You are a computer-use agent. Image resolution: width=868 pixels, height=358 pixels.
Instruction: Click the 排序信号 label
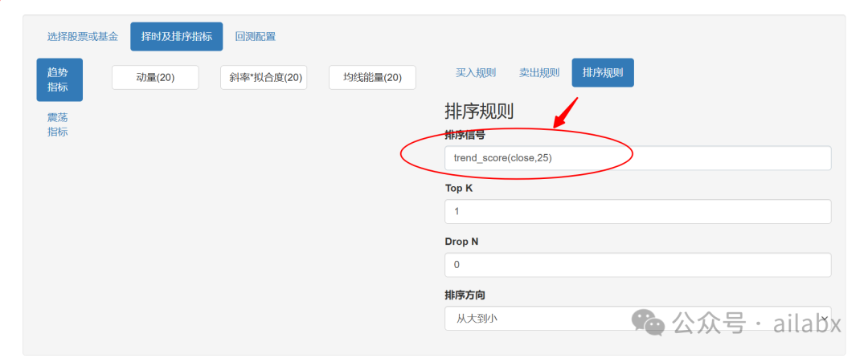[x=465, y=135]
